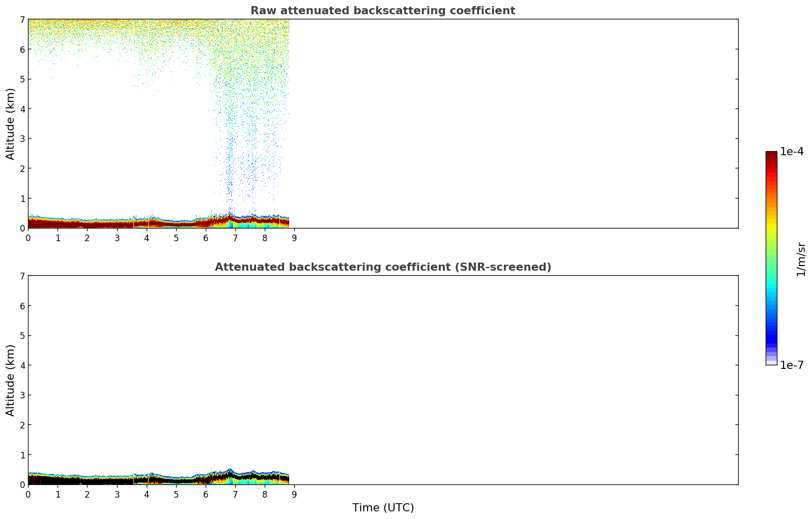
Task: Click the "0" time tick under bottom plot
Action: (x=28, y=494)
